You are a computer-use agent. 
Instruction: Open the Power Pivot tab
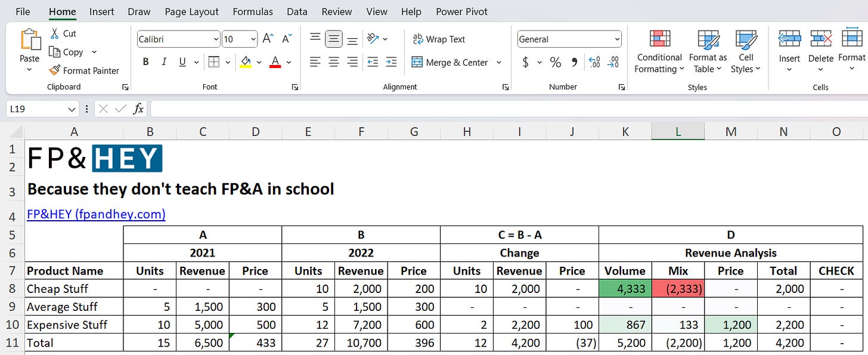click(461, 11)
